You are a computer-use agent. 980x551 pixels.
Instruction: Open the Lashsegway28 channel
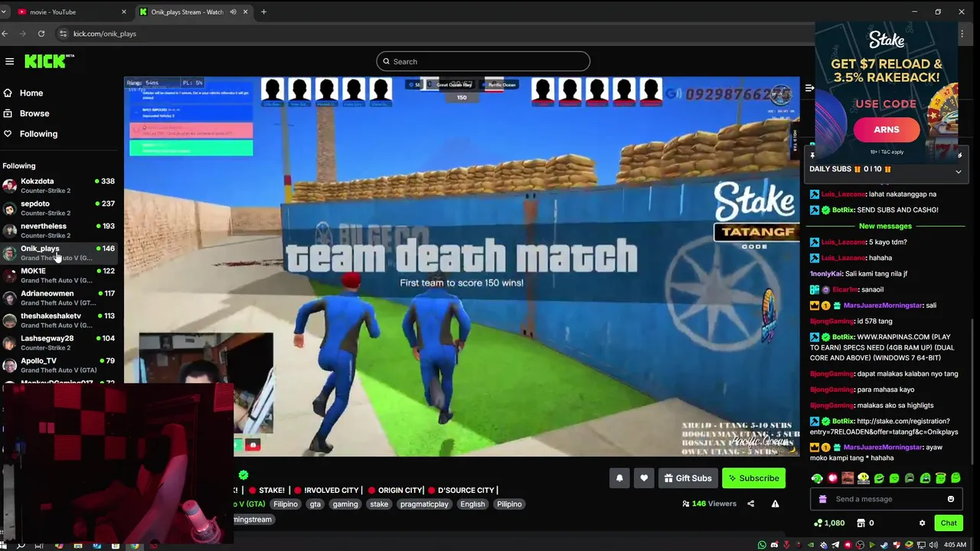[60, 342]
